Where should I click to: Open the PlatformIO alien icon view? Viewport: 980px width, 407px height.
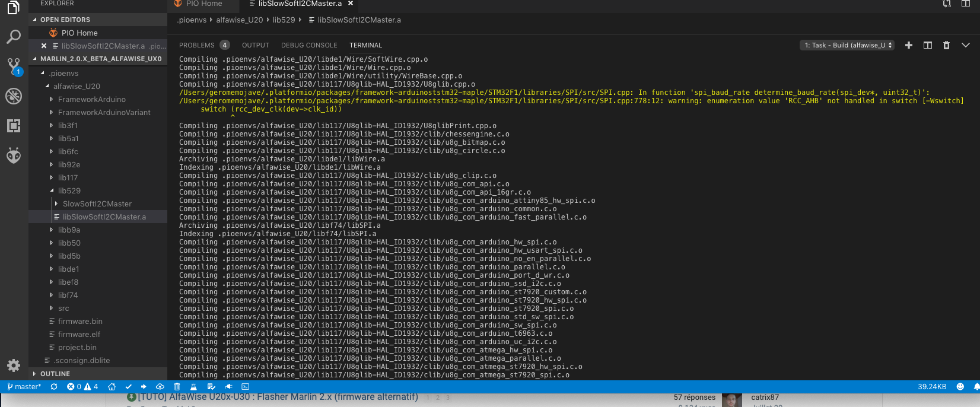tap(14, 155)
